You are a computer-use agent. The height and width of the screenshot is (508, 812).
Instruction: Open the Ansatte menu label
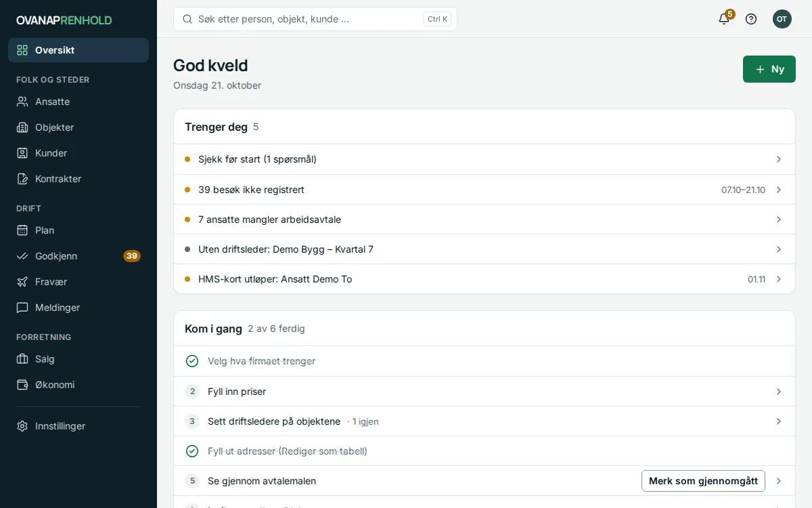(52, 102)
